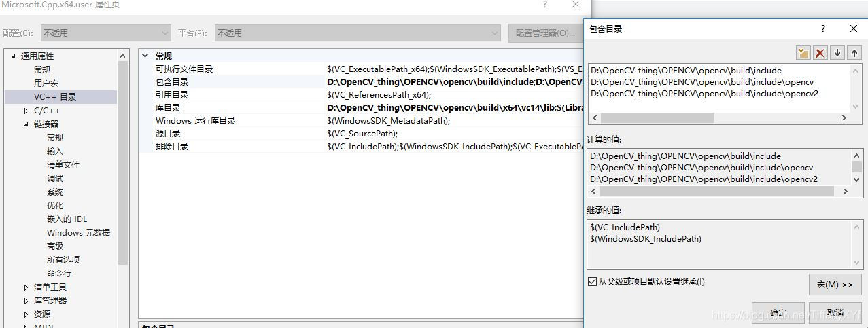Image resolution: width=868 pixels, height=328 pixels.
Task: Click vertical scrollbar of 计算的值 box
Action: (856, 168)
